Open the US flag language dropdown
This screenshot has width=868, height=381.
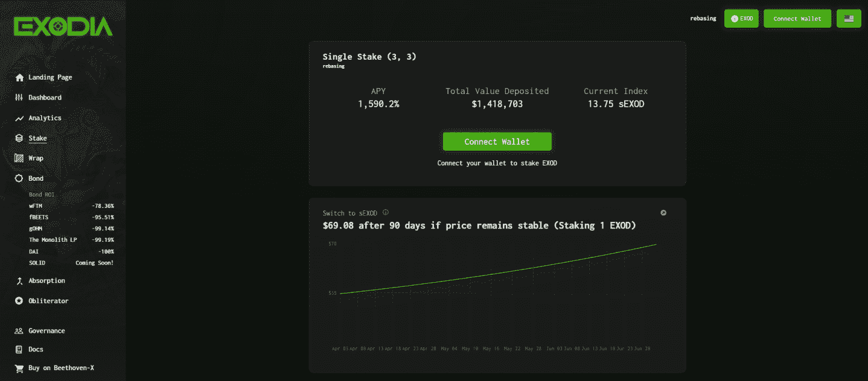[849, 19]
